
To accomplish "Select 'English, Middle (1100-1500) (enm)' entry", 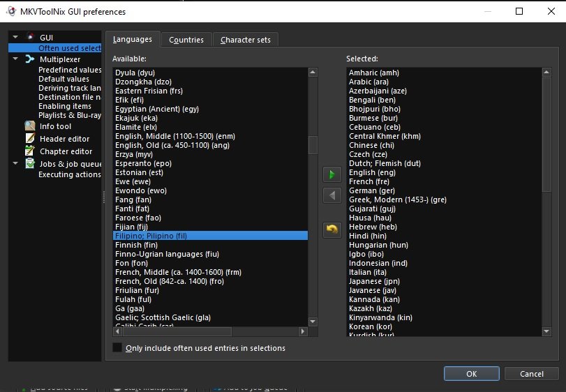I will 211,136.
